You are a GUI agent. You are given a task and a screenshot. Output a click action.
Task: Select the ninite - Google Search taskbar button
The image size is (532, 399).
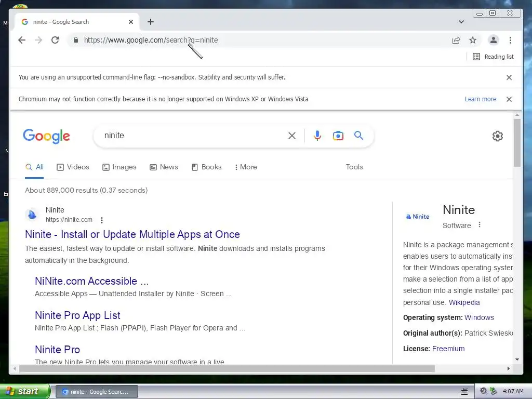point(97,392)
